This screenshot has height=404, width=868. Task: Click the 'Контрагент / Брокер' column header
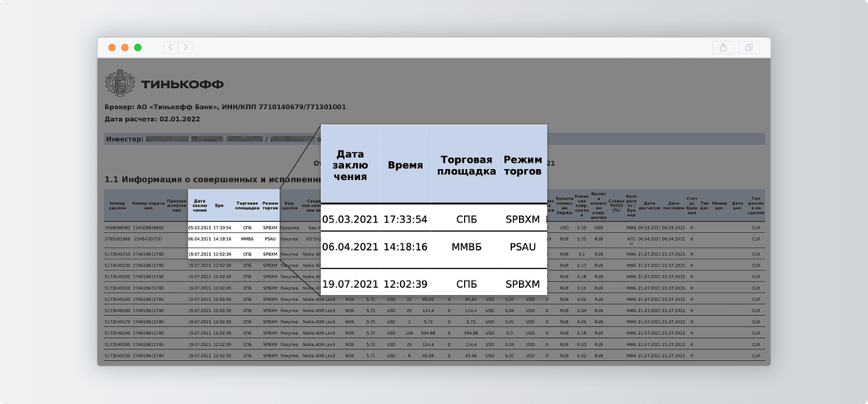(x=631, y=205)
